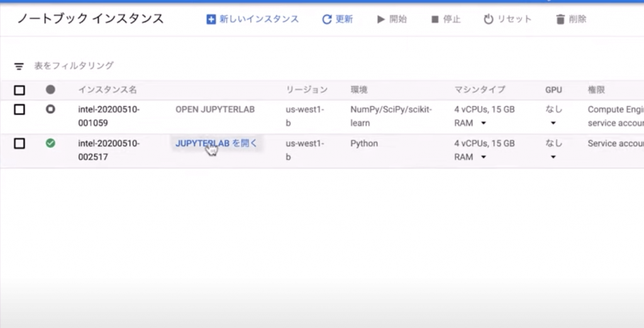The image size is (644, 328).
Task: Click the Service account cell for intel-20200510-002517
Action: (616, 144)
